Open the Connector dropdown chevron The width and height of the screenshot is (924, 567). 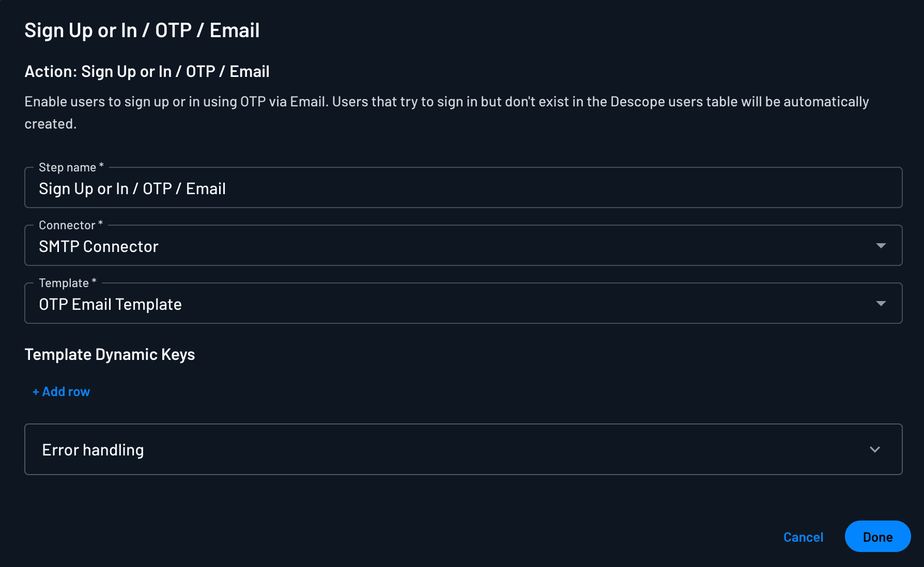click(881, 245)
